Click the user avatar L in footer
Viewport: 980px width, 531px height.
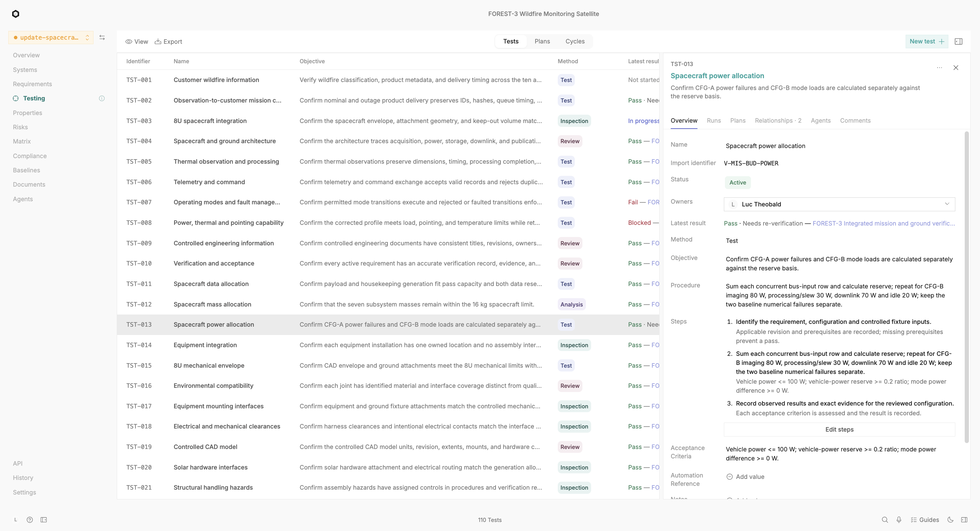tap(16, 520)
